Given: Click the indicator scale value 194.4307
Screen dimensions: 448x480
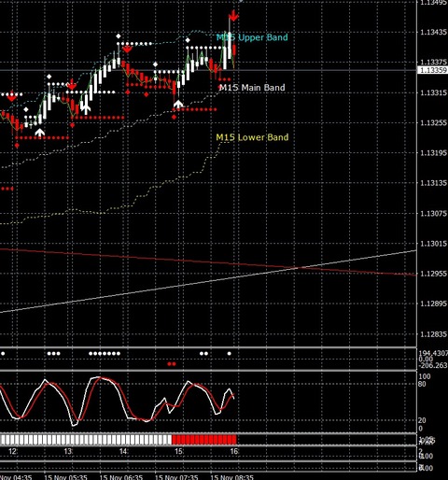Looking at the screenshot, I should tap(433, 353).
